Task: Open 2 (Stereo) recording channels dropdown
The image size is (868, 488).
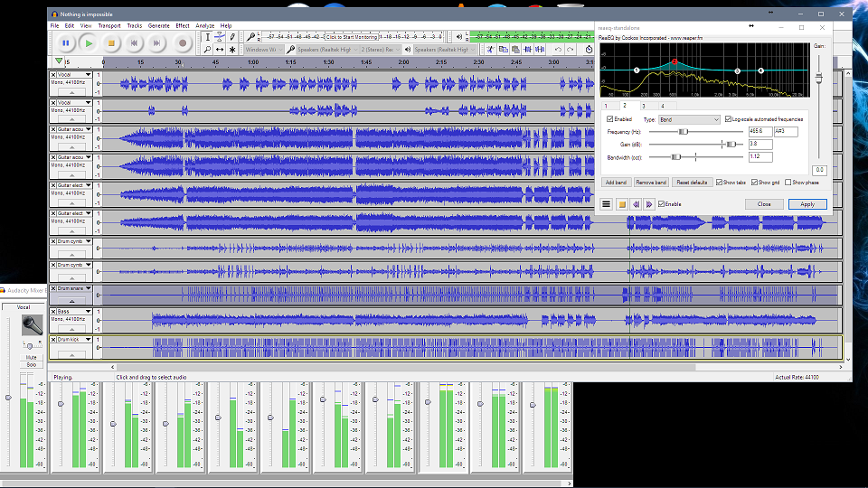Action: click(x=380, y=49)
